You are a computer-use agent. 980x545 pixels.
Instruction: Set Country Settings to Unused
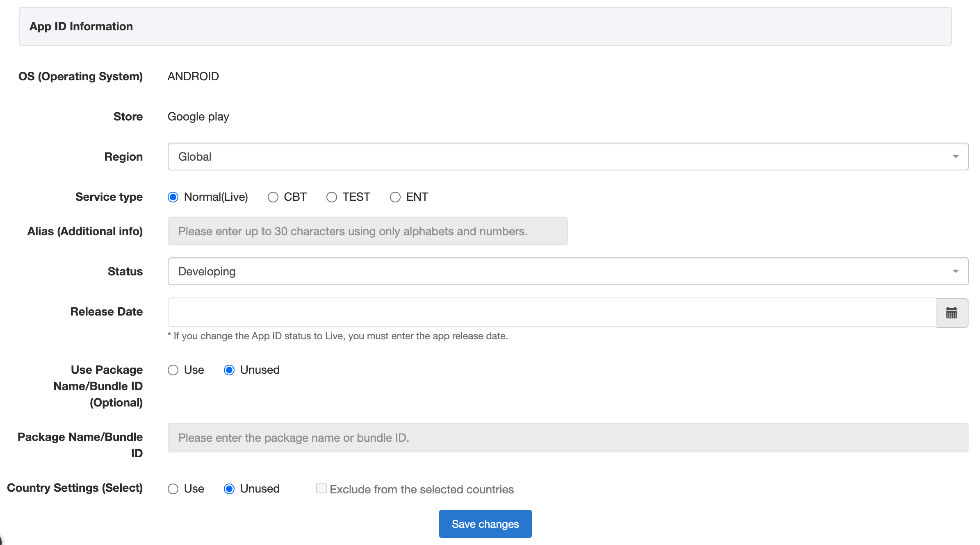click(x=229, y=489)
